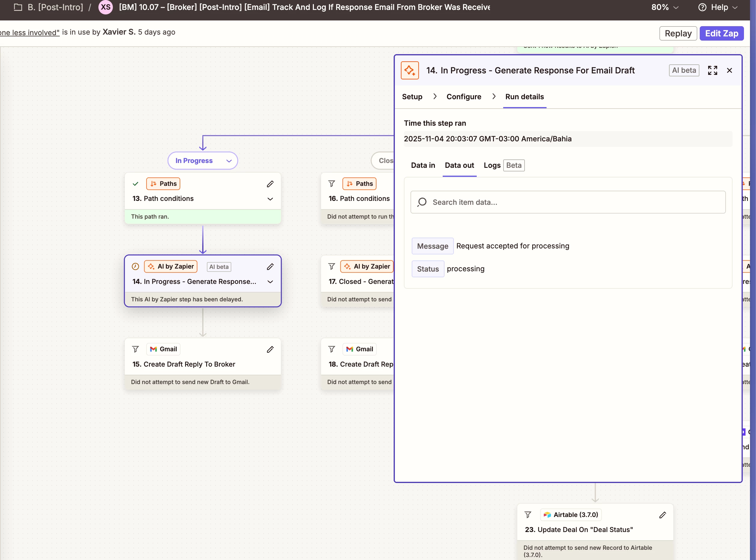Expand step panel to fullscreen
The image size is (756, 560).
coord(712,70)
